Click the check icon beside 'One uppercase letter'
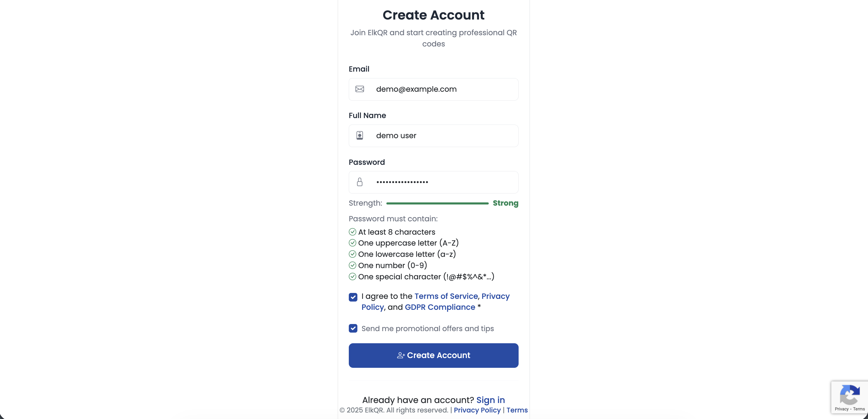The width and height of the screenshot is (868, 419). pos(353,243)
